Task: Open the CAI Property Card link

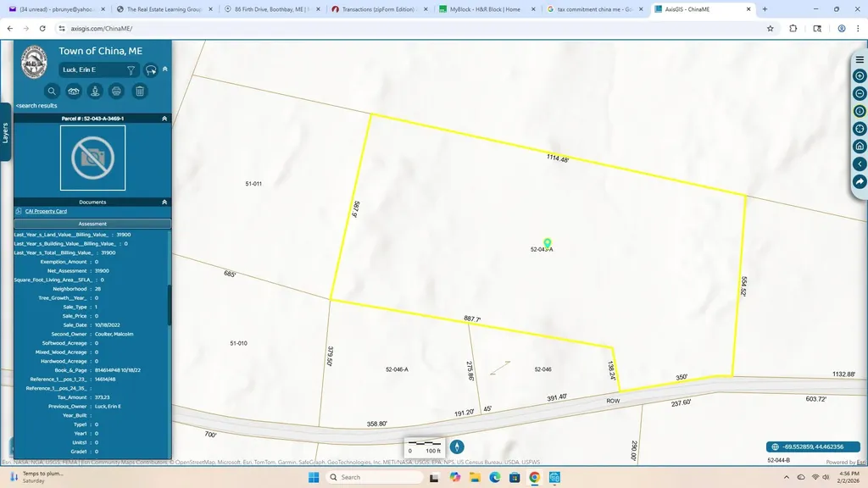Action: [46, 211]
